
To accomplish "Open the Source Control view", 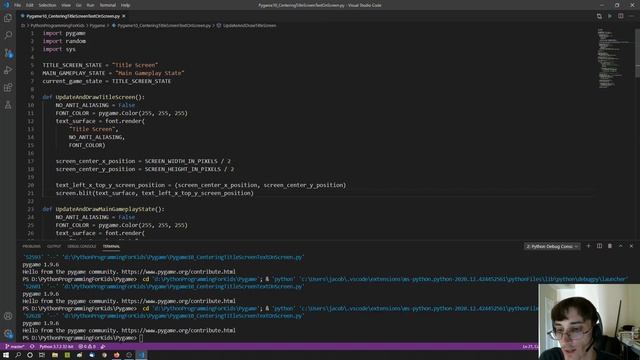I will (x=8, y=53).
